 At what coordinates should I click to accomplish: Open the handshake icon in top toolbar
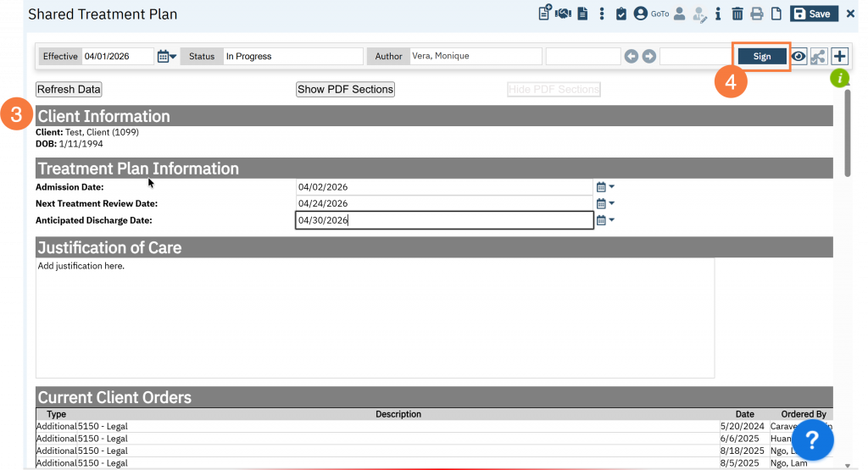tap(564, 14)
